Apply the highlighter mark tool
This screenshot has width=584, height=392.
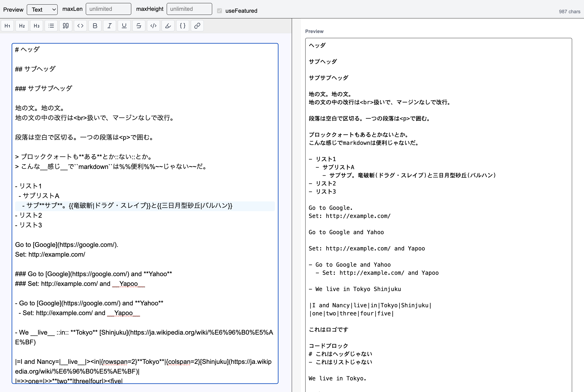168,26
